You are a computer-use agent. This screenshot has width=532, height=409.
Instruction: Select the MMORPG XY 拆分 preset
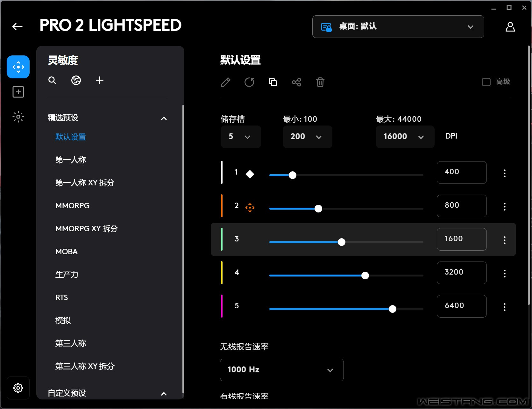(87, 229)
